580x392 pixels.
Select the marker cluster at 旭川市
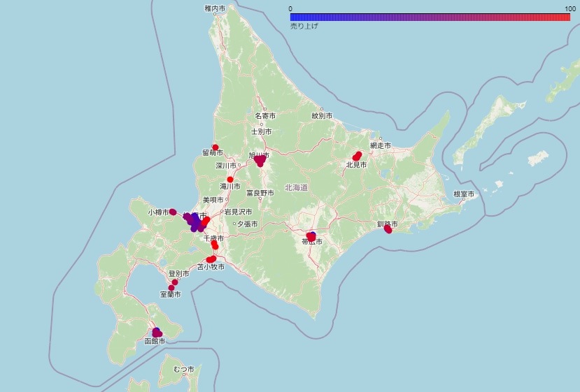tap(260, 161)
